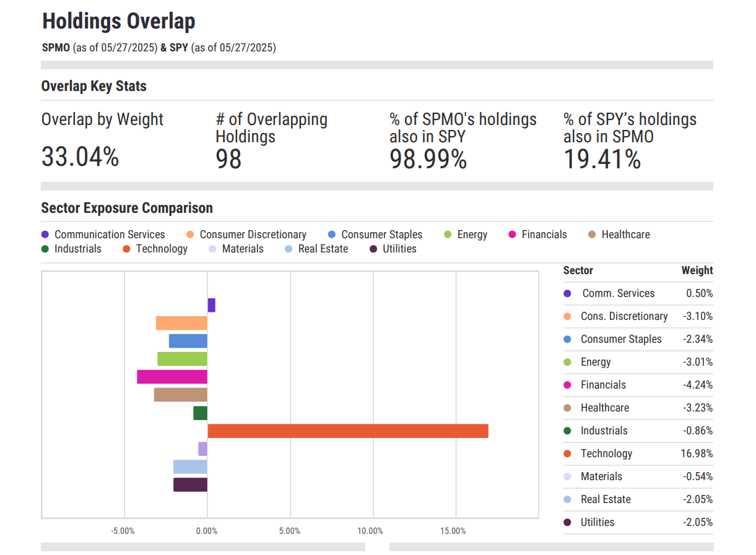The width and height of the screenshot is (756, 555).
Task: Click the orange Technology bar
Action: [347, 430]
